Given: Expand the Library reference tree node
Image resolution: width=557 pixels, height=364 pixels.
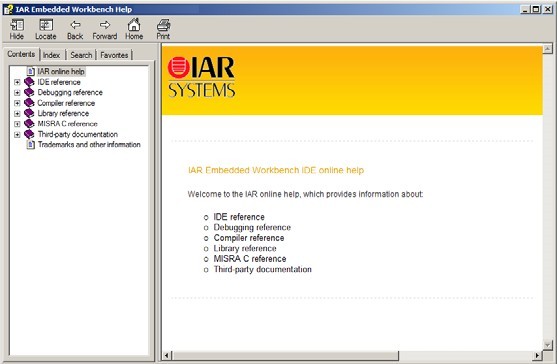Looking at the screenshot, I should point(17,113).
